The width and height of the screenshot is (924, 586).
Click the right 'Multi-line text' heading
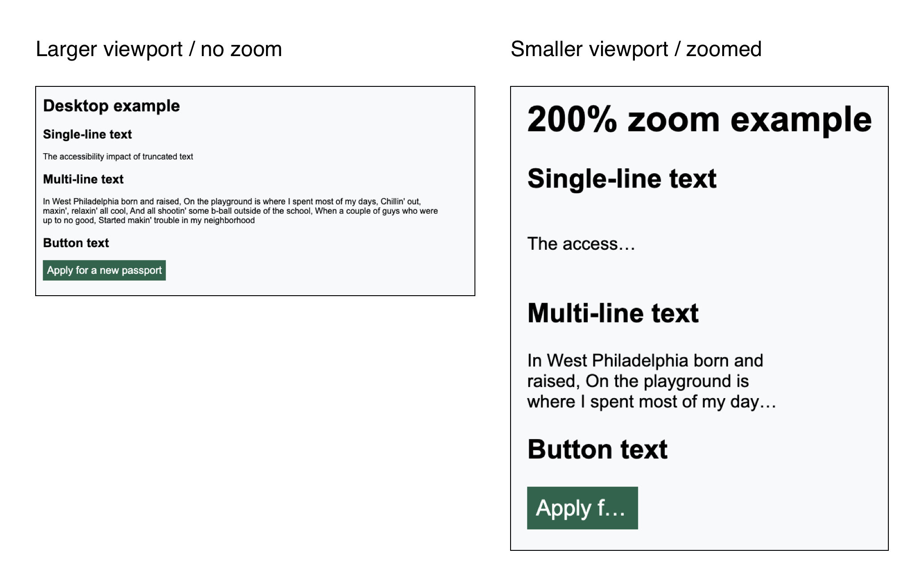pos(613,313)
